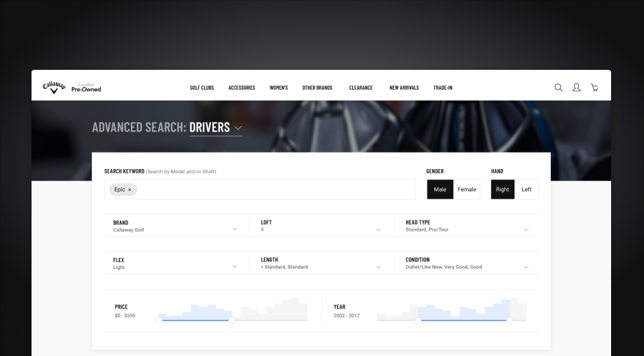Open the Head Type dropdown
644x356 pixels.
point(526,229)
